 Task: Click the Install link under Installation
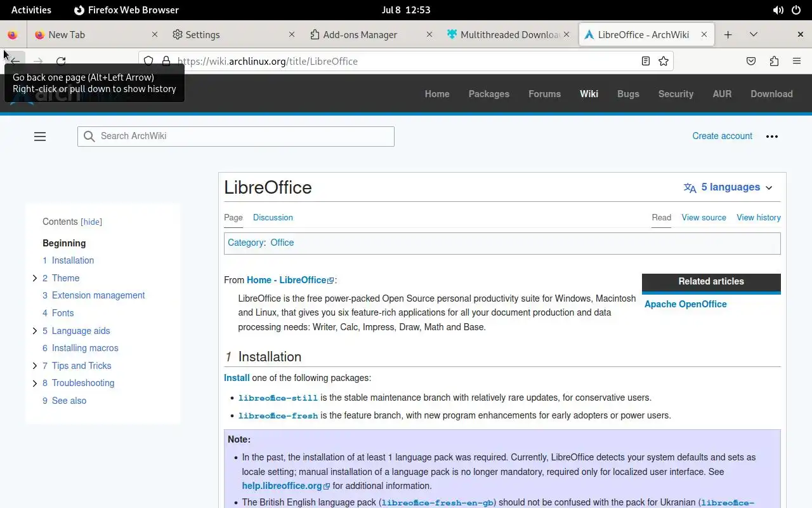click(x=237, y=378)
